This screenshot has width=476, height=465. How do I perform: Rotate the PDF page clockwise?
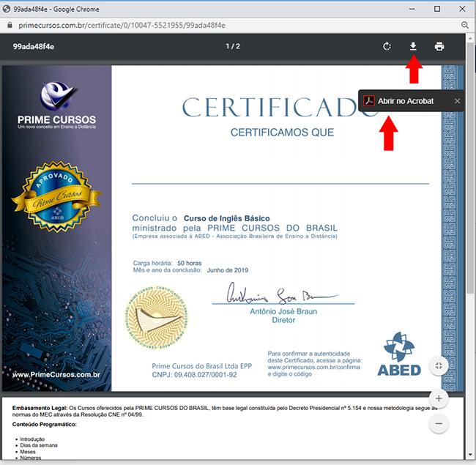click(x=387, y=47)
